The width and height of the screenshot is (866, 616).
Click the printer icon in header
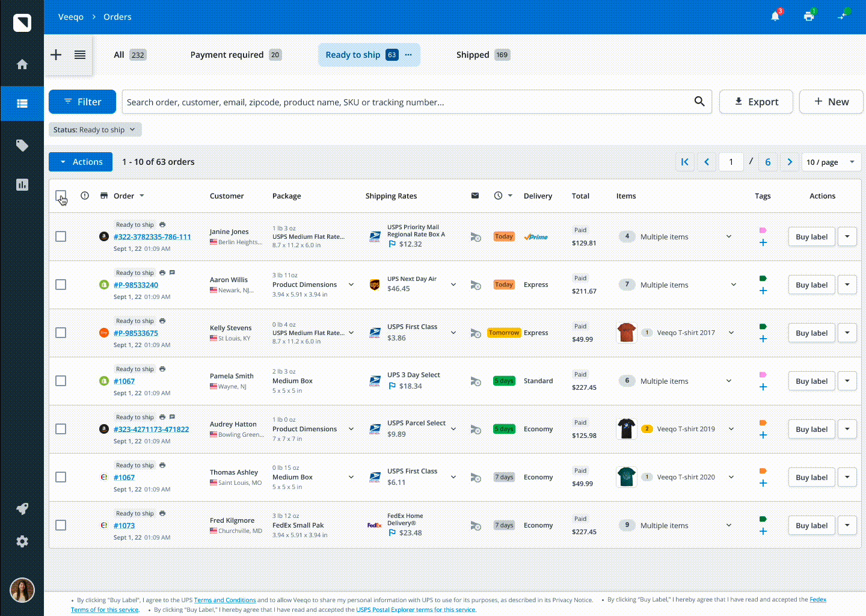(809, 16)
